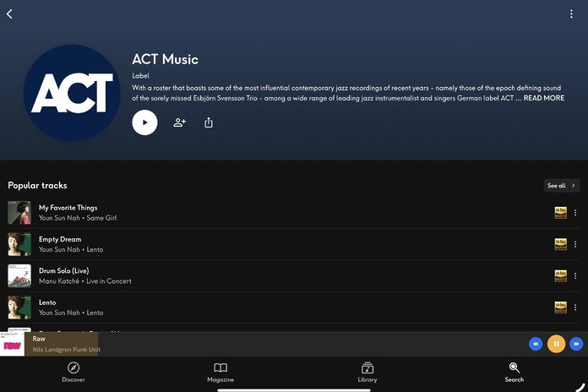Open Empty Dream album cover
Viewport: 588px width, 392px height.
19,244
